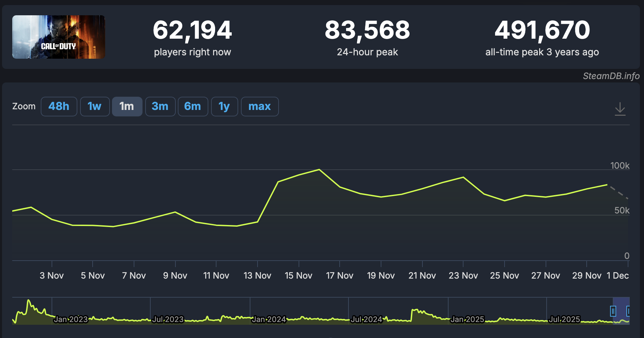644x338 pixels.
Task: Select the 1y zoom range
Action: pos(224,107)
